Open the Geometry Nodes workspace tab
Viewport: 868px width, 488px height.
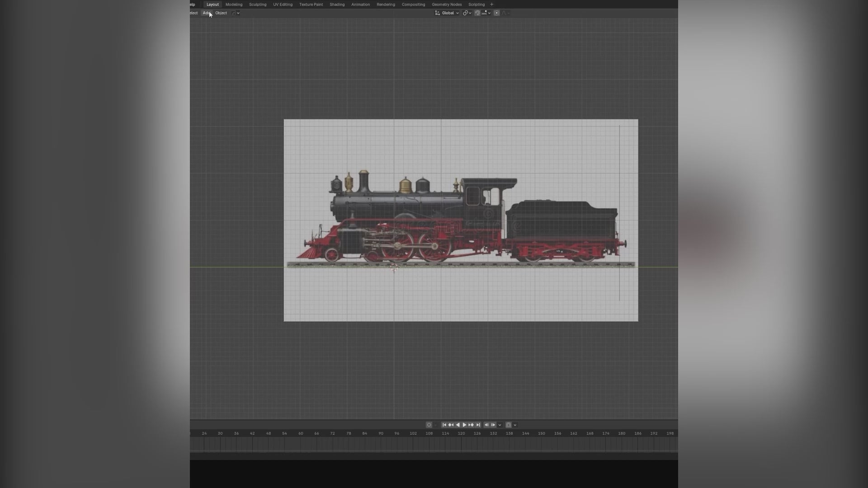(x=446, y=5)
